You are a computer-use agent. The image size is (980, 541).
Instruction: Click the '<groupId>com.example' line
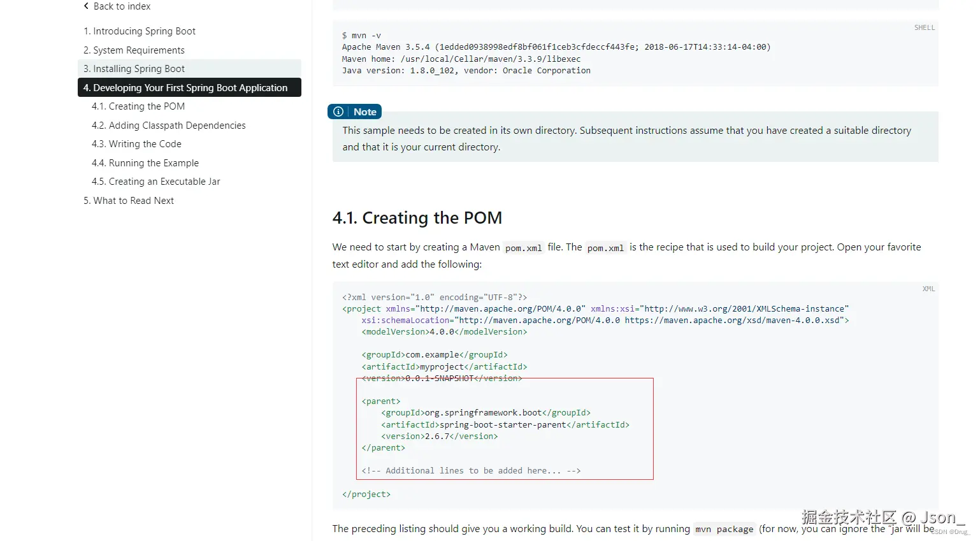coord(435,355)
